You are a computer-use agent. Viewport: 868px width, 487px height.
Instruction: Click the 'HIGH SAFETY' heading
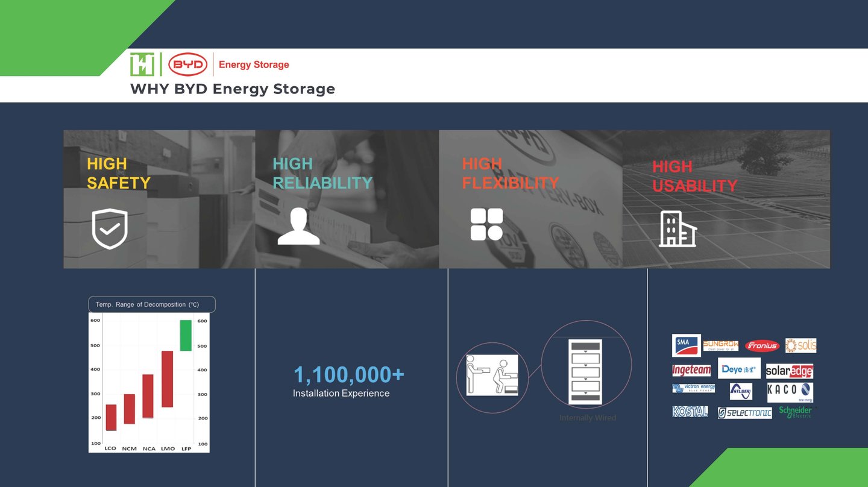tap(119, 174)
